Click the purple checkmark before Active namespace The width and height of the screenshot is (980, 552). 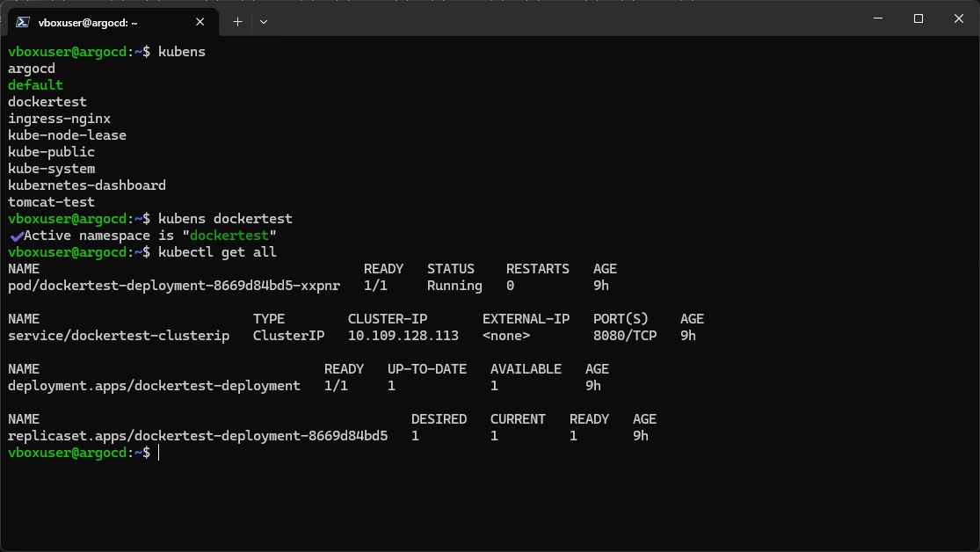(16, 236)
